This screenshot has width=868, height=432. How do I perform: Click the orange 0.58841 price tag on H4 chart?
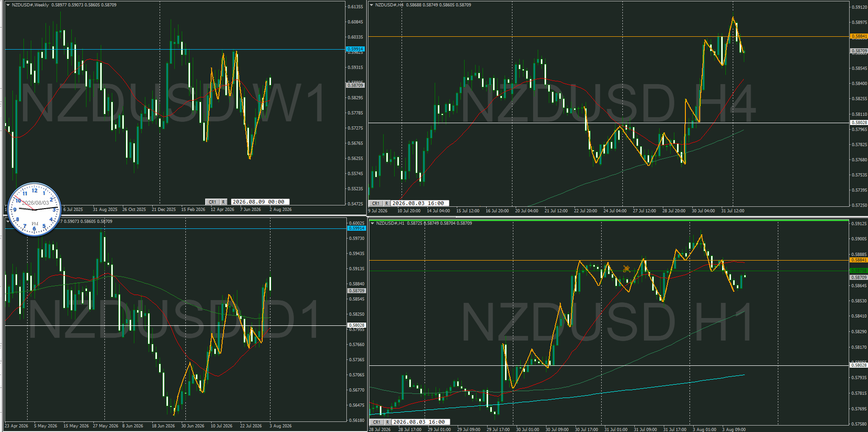tap(859, 36)
